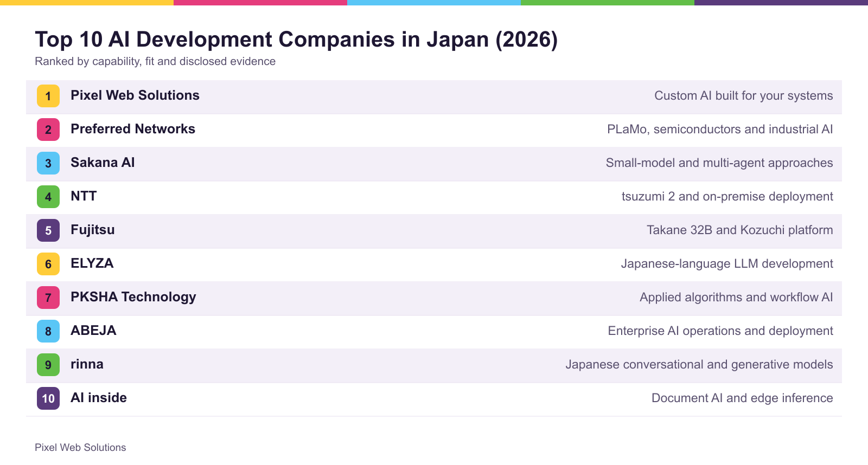Click 'Takane 32B and Kozuchi platform'

739,230
